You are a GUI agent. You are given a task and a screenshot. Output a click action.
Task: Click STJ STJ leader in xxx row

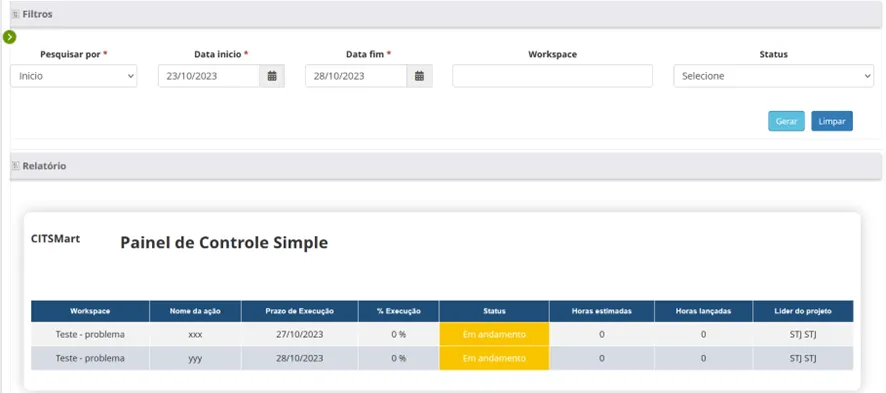point(803,334)
